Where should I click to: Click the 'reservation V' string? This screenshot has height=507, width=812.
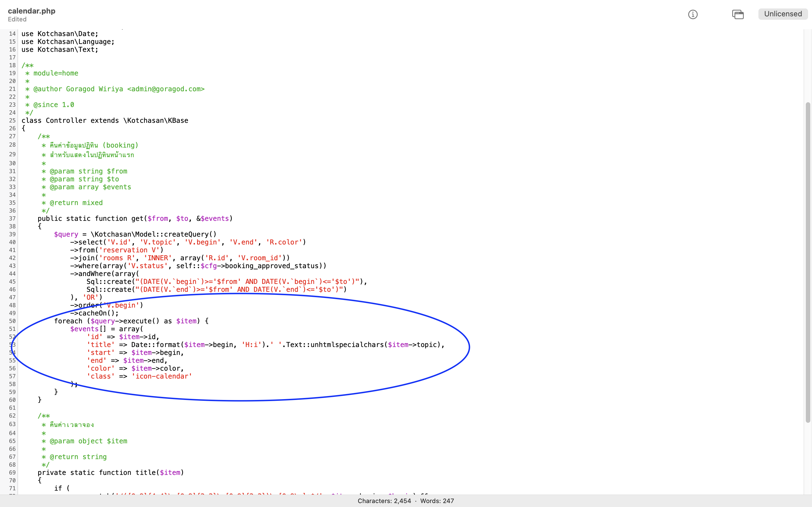point(129,250)
